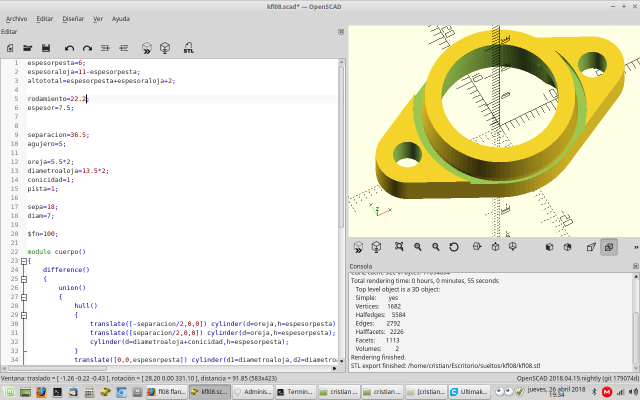Open a file using the folder icon
Image resolution: width=640 pixels, height=400 pixels.
click(x=28, y=48)
